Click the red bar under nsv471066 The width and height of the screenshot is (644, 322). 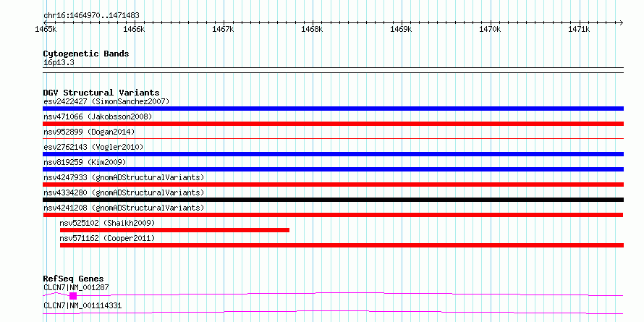pos(333,124)
